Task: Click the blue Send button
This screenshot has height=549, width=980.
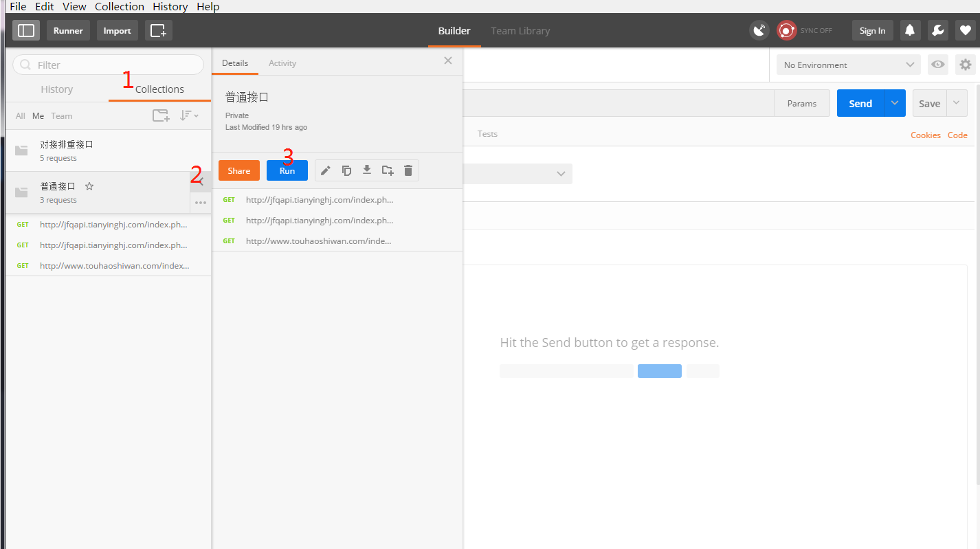Action: (860, 103)
